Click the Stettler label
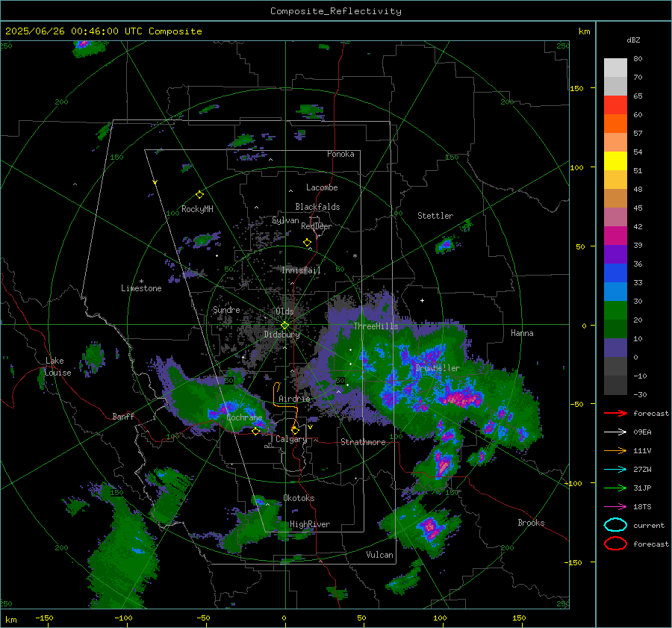 tap(435, 216)
